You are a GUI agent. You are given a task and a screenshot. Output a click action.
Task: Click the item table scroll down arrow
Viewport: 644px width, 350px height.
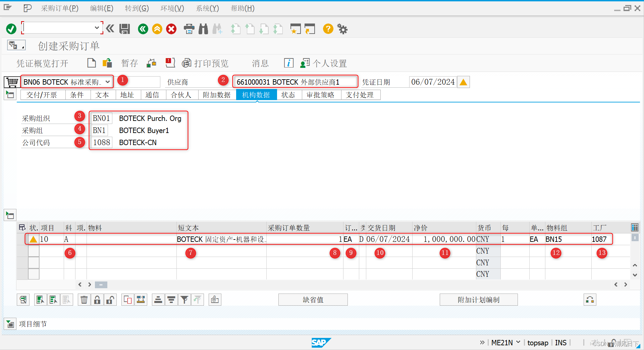tap(635, 275)
